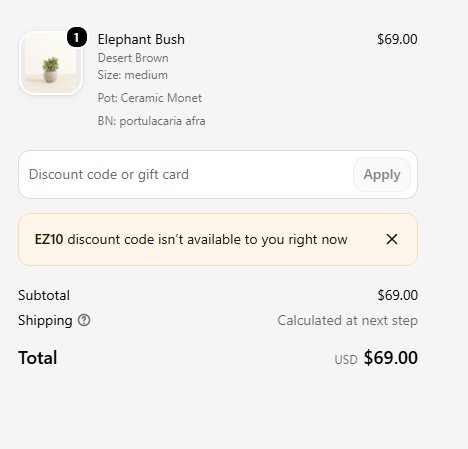
Task: Click the quantity badge showing 1
Action: point(77,37)
